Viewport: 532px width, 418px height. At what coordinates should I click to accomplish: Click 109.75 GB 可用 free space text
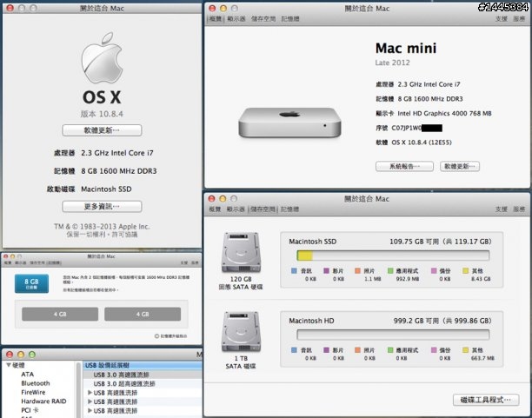coord(414,242)
